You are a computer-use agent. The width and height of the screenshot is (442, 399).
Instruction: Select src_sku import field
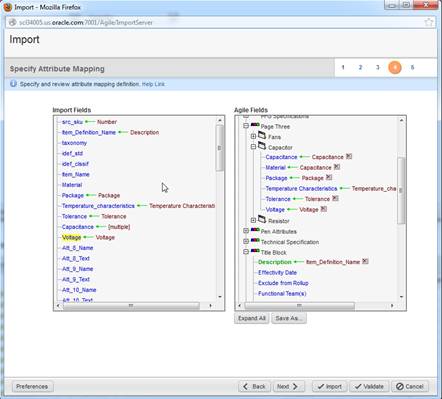72,122
